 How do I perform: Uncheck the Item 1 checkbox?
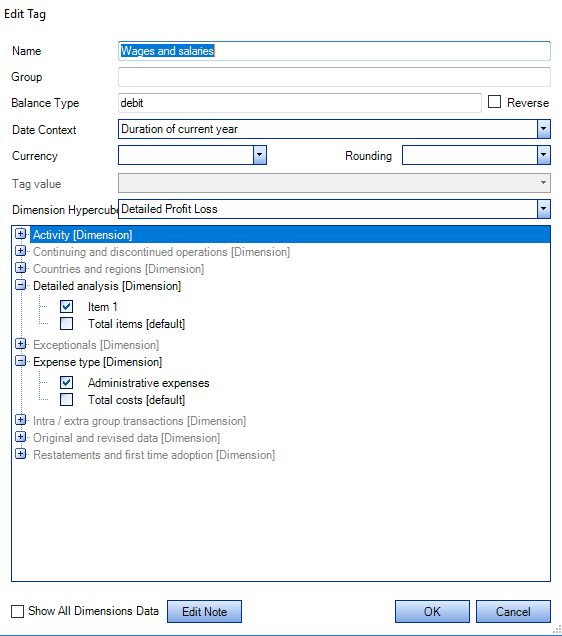click(66, 307)
